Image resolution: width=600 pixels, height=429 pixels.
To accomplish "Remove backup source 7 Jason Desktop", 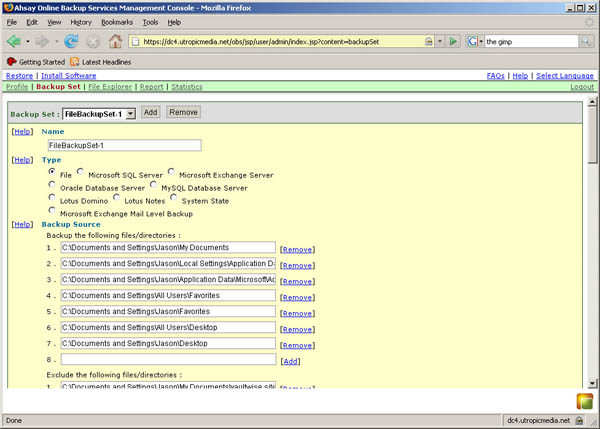I will click(x=297, y=345).
